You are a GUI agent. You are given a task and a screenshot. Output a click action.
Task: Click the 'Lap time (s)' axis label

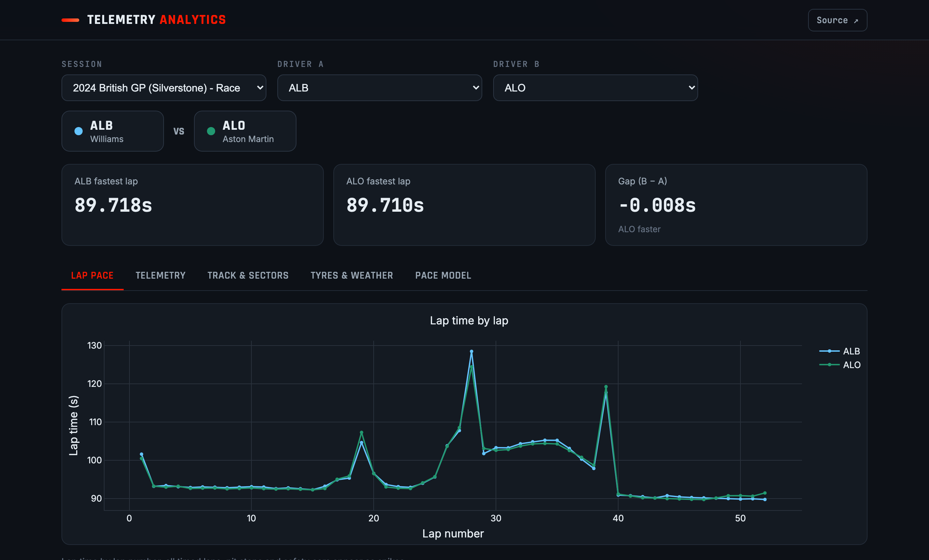[73, 425]
